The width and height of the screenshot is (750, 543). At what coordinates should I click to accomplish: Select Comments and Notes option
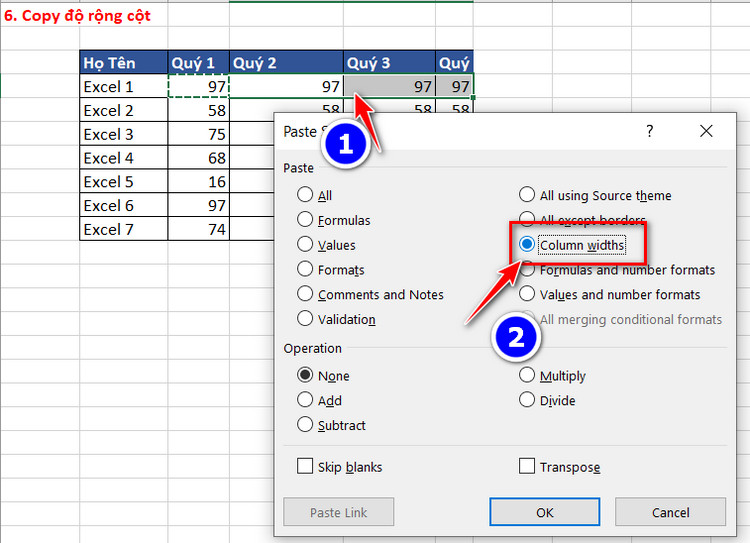pos(305,294)
